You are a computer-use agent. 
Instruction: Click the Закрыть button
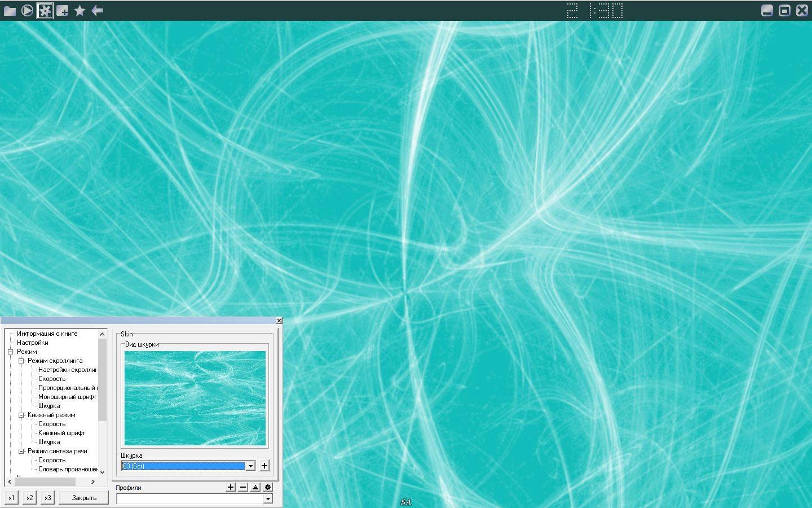(84, 498)
